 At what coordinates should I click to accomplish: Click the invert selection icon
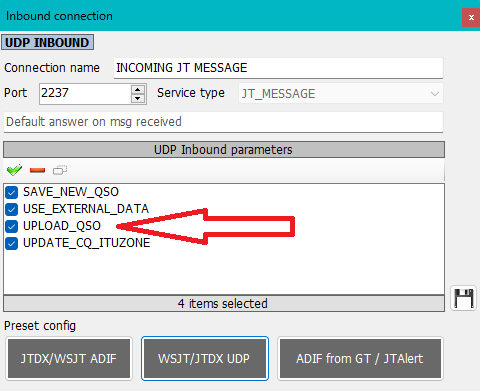pyautogui.click(x=60, y=170)
